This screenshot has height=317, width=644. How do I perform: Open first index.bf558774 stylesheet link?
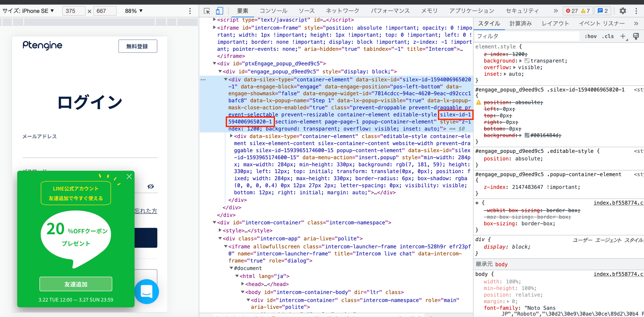click(x=618, y=203)
